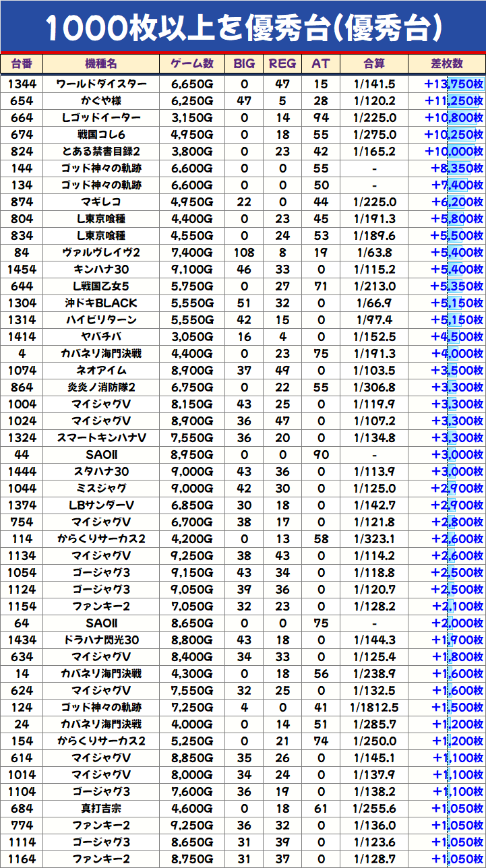Click machine number 1104
The image size is (486, 868).
[x=22, y=792]
